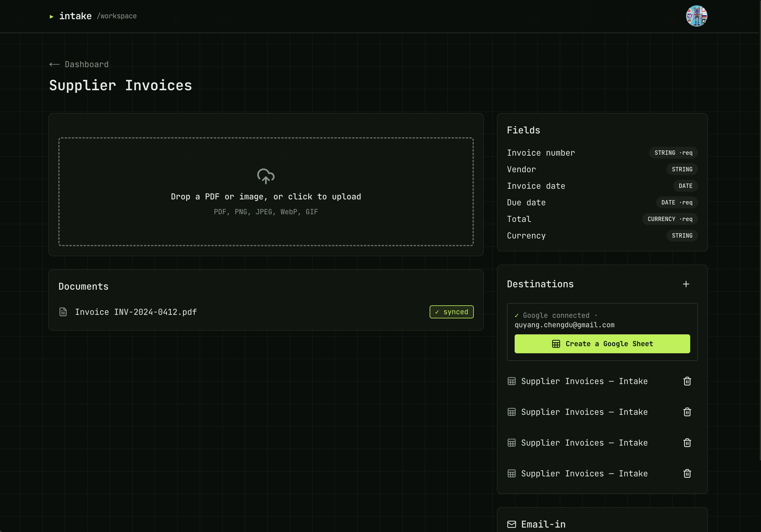Open the /workspace breadcrumb
The image size is (761, 532).
point(117,16)
